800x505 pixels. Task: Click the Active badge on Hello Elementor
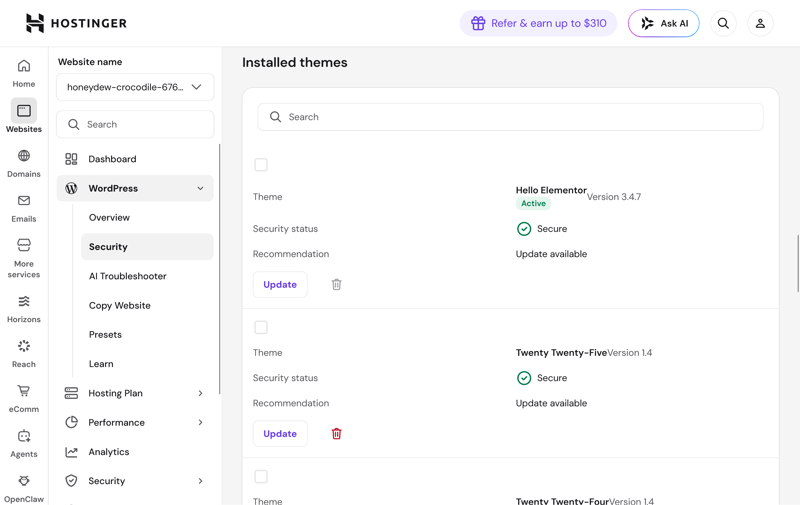point(533,204)
